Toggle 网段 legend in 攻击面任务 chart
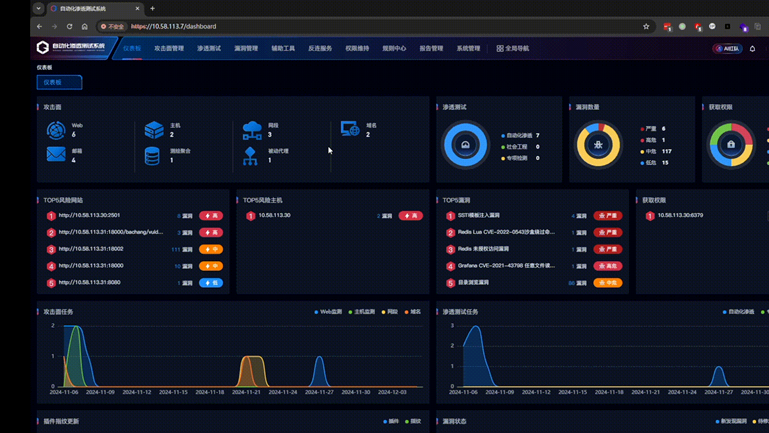 (390, 312)
